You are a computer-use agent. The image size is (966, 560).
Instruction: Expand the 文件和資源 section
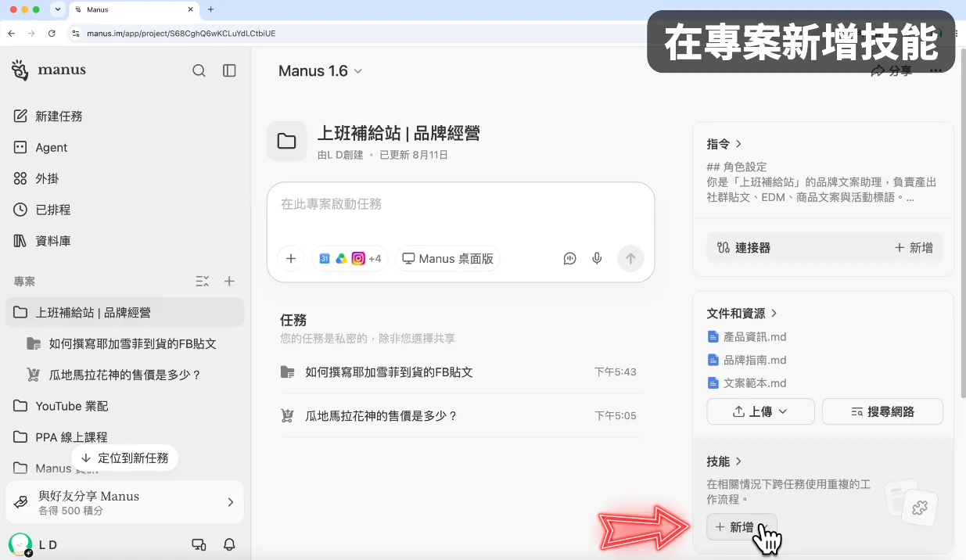click(742, 313)
